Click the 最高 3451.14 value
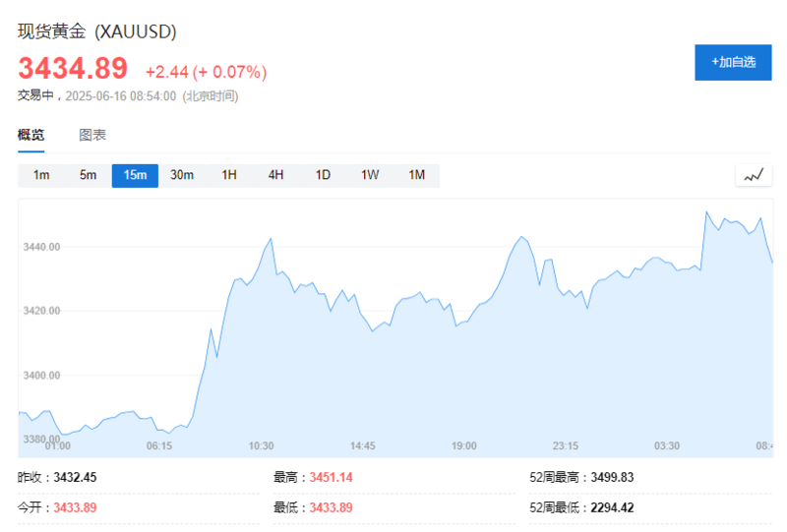787x532 pixels. (x=331, y=477)
